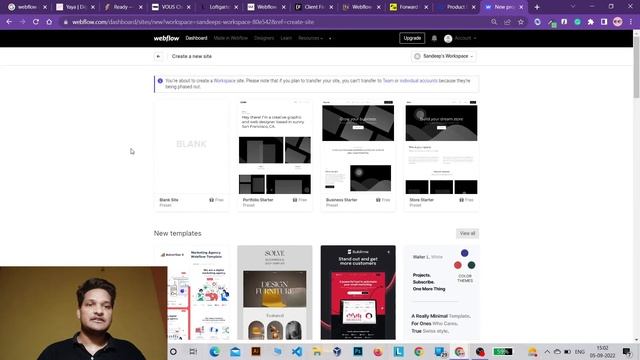Go back using the Create a new site arrow
Image resolution: width=640 pixels, height=360 pixels.
coord(158,56)
